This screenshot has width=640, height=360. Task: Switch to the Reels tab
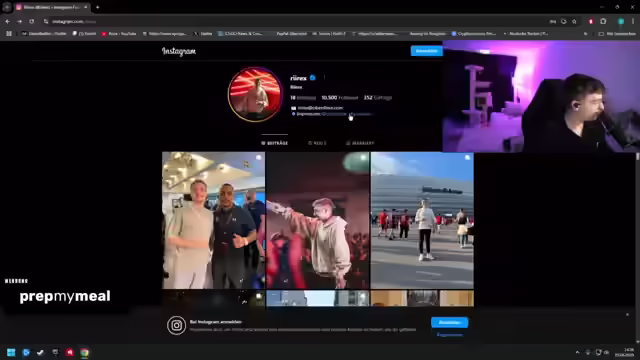[x=317, y=143]
